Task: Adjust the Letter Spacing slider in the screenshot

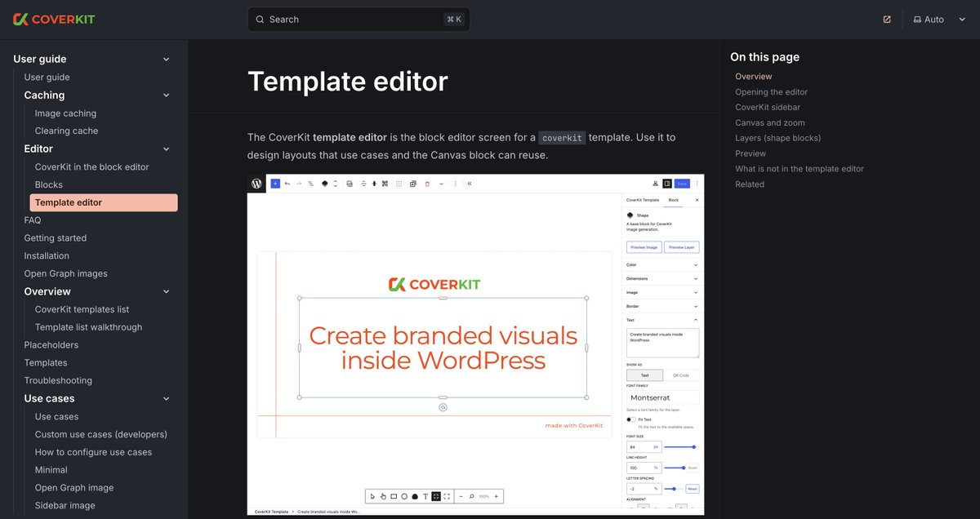Action: [x=674, y=489]
